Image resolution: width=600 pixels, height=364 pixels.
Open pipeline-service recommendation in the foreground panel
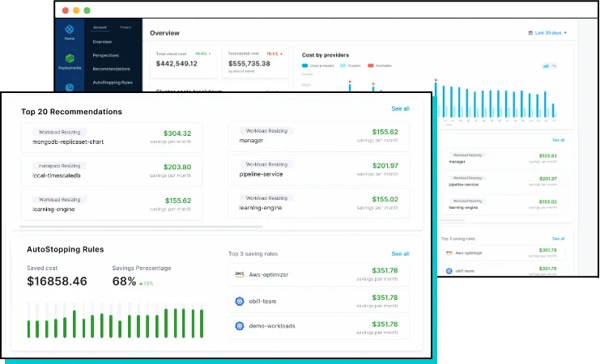[x=318, y=170]
